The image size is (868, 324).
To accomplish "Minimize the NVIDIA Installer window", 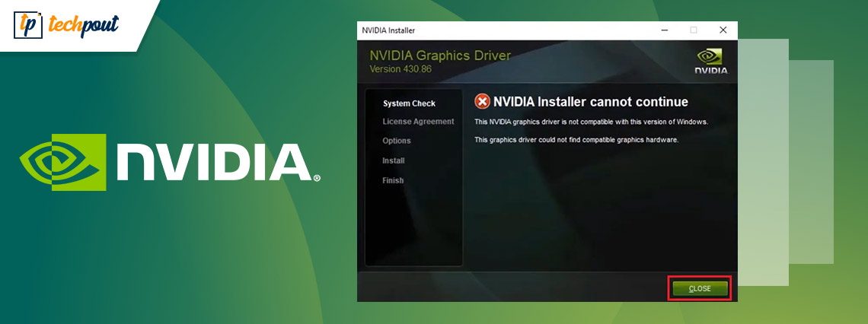I will tap(664, 30).
